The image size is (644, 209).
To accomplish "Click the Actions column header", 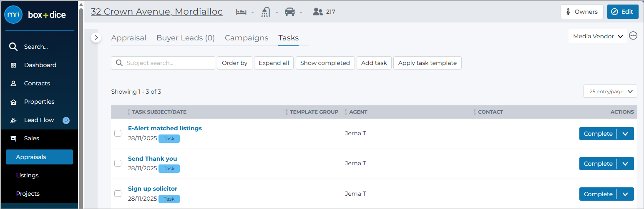I will point(622,112).
